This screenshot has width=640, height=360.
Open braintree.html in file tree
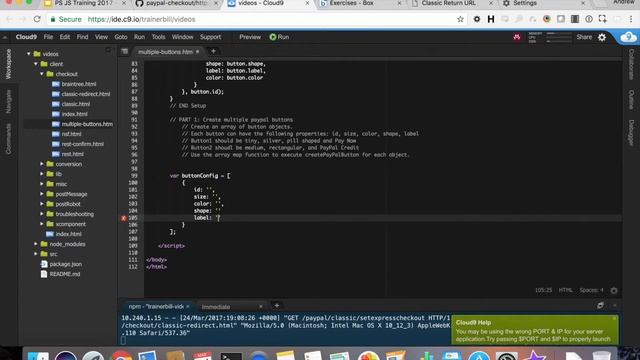click(79, 84)
